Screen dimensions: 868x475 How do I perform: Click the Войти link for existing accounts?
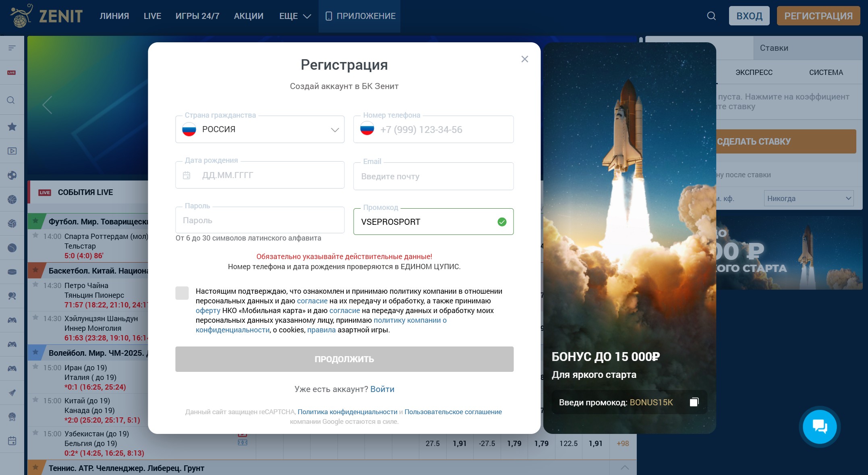tap(383, 389)
